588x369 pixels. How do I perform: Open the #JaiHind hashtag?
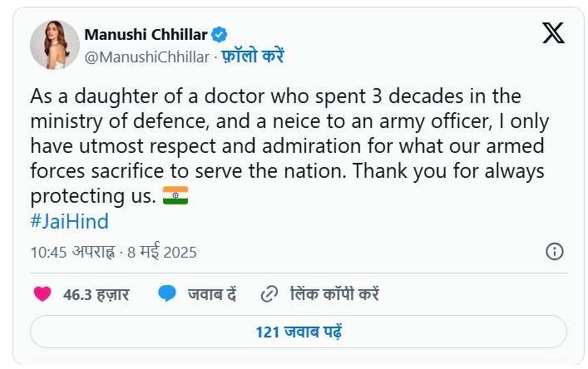69,222
